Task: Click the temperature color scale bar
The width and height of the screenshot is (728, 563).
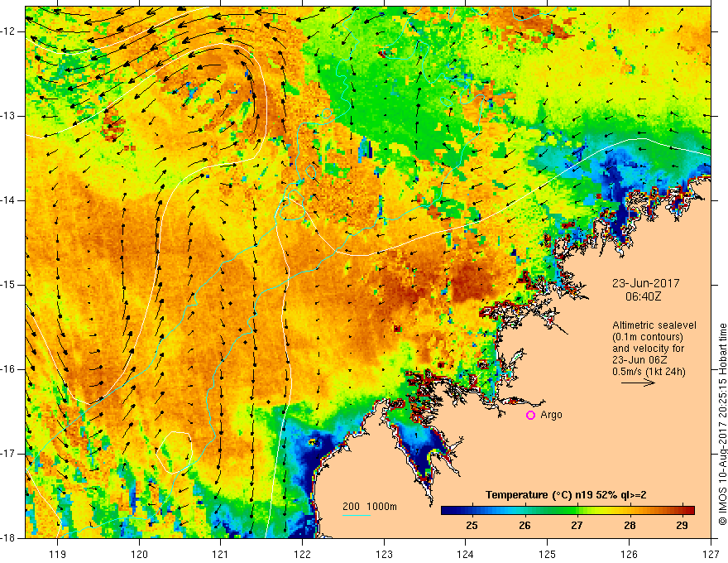Action: (568, 510)
